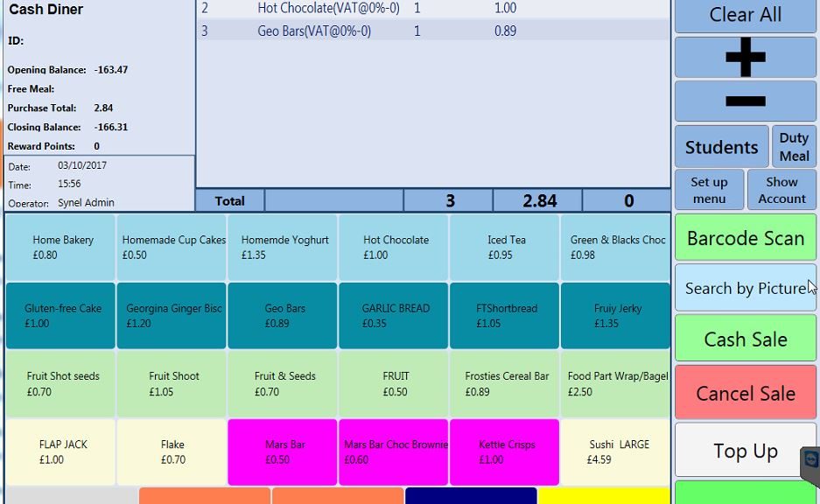Start a Barcode Scan
This screenshot has width=820, height=504.
tap(745, 238)
